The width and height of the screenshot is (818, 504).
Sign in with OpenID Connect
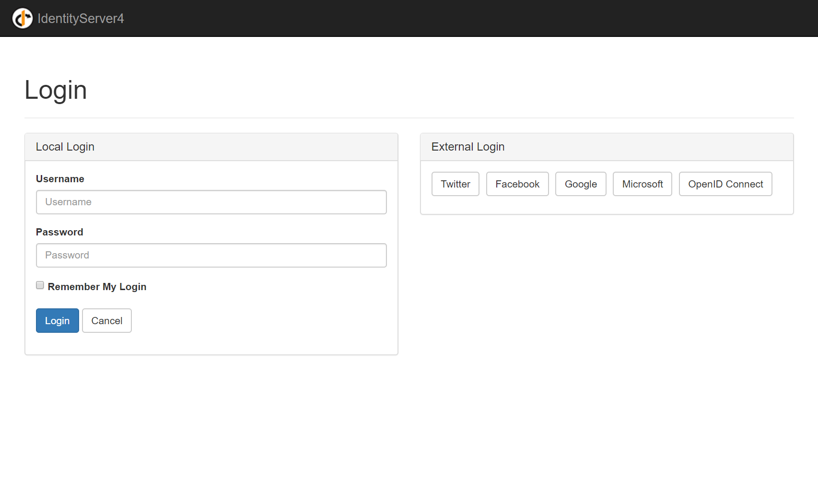[725, 184]
